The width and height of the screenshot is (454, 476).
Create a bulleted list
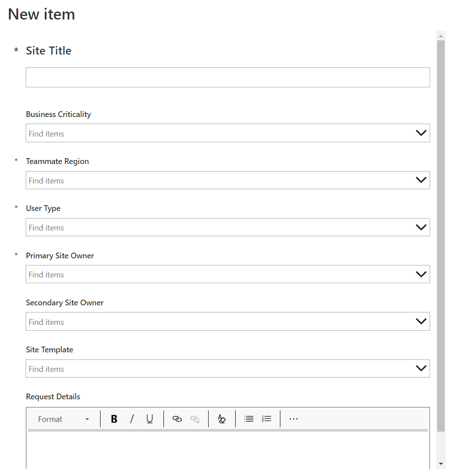[248, 418]
